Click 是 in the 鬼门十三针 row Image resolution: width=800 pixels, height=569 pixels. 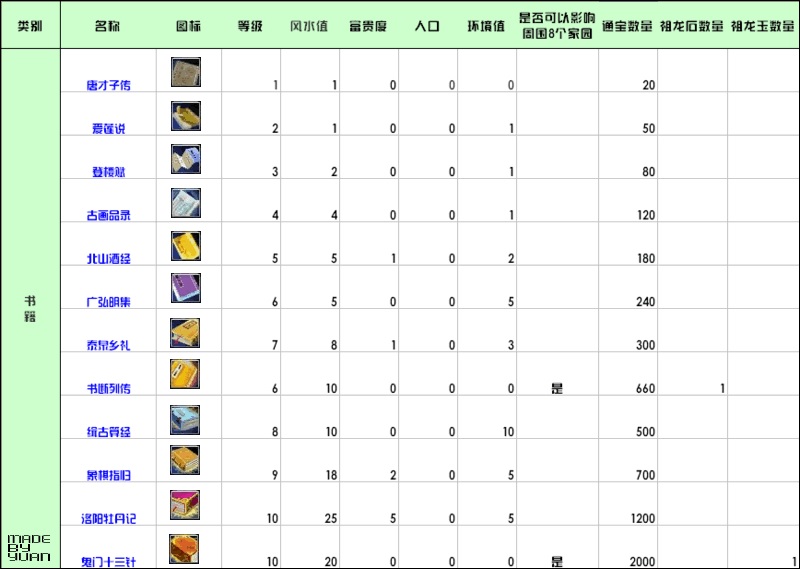point(557,562)
